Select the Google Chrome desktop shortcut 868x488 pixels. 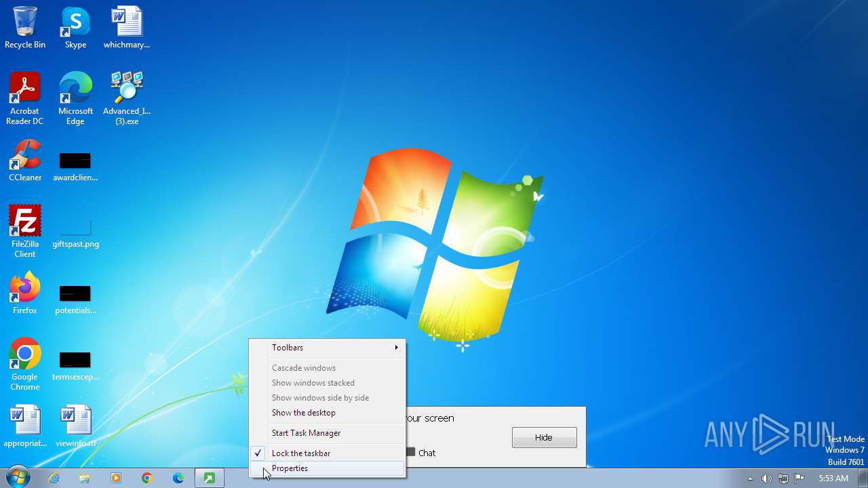[25, 364]
